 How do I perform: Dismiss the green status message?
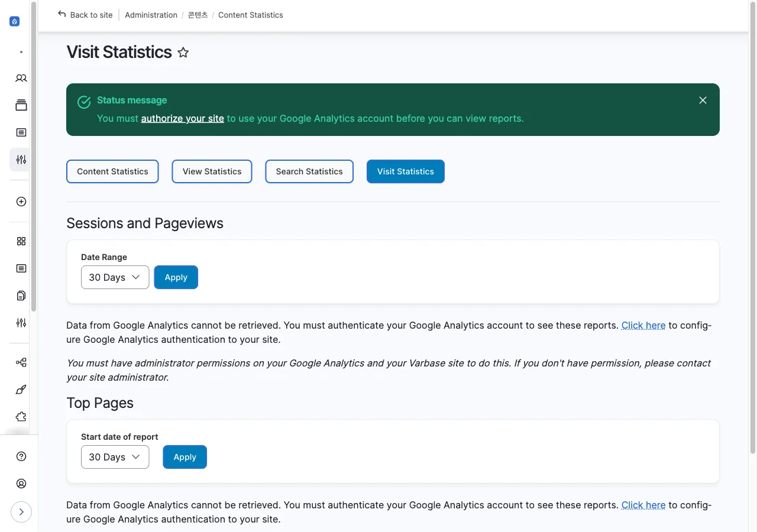tap(703, 100)
